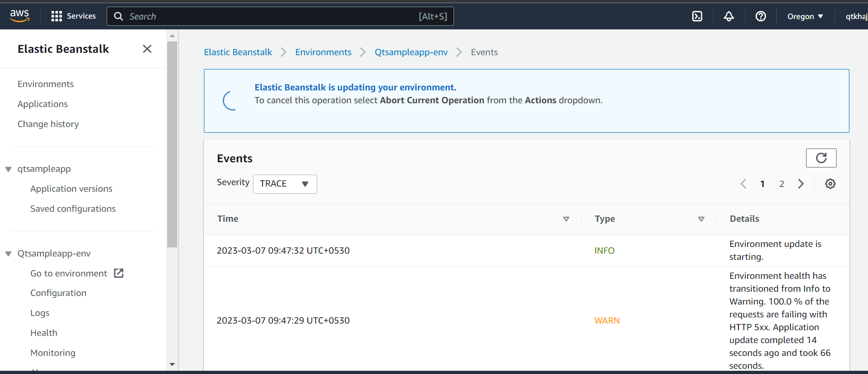Sort events by Time column arrow

click(566, 219)
